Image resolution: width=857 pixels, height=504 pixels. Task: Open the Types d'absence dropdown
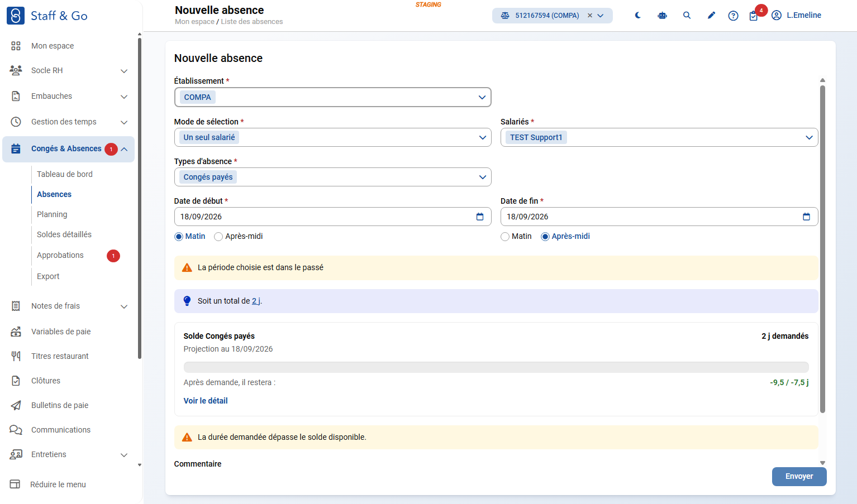(333, 177)
